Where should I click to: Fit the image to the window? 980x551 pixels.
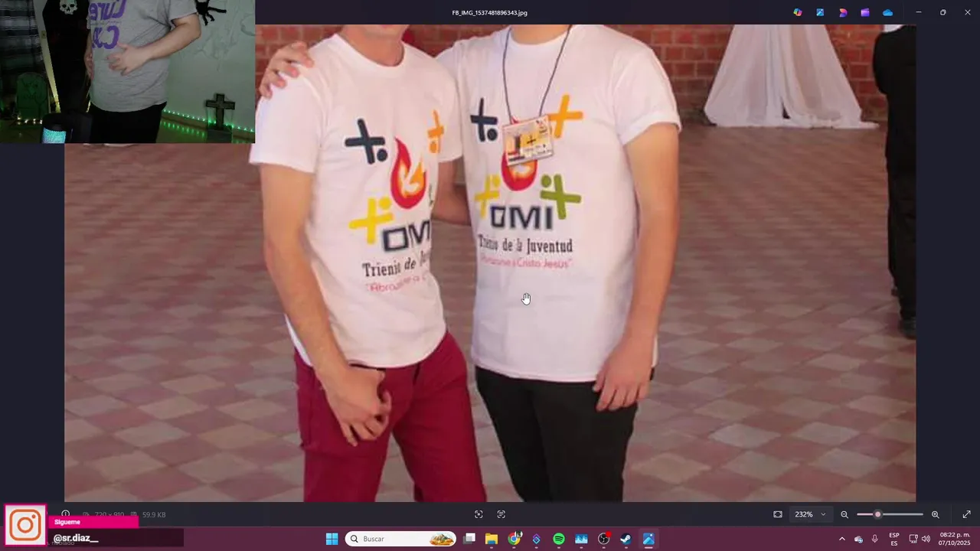point(778,514)
